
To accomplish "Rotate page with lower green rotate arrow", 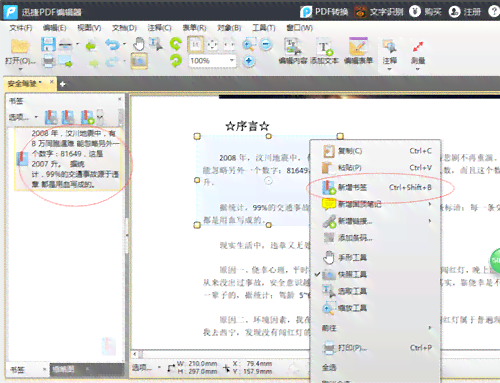I will tap(176, 61).
